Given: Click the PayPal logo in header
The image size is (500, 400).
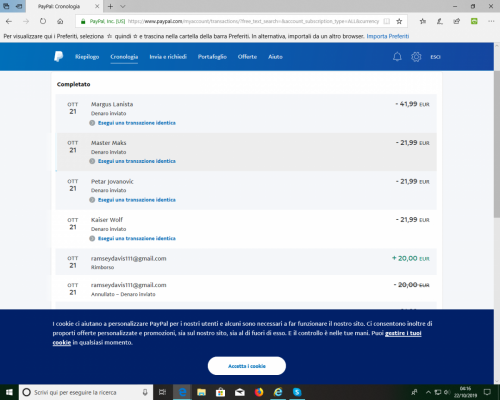Looking at the screenshot, I should (59, 56).
